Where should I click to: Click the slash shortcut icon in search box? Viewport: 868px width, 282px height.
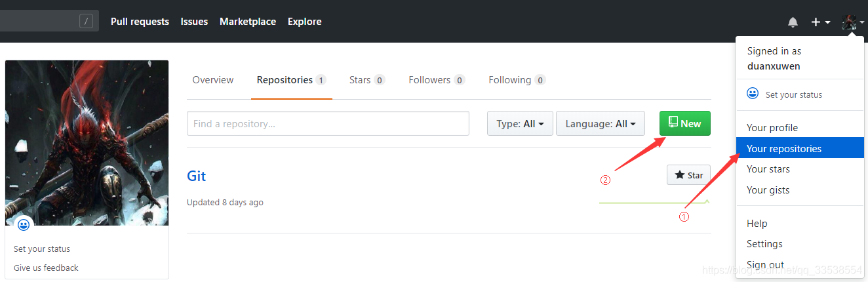coord(86,22)
